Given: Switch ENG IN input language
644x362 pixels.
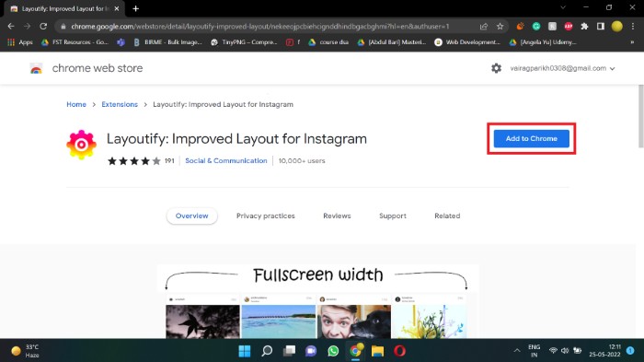Looking at the screenshot, I should click(x=534, y=350).
